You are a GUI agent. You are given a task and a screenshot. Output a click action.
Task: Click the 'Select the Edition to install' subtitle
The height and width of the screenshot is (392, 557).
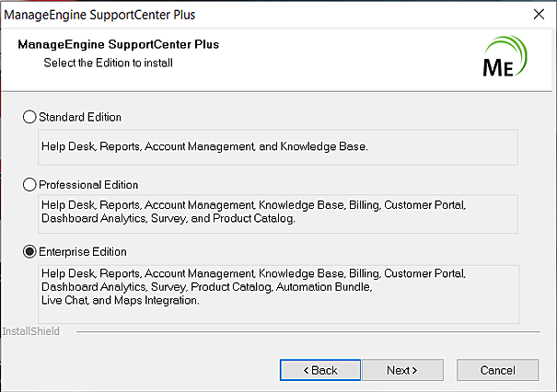[x=109, y=63]
